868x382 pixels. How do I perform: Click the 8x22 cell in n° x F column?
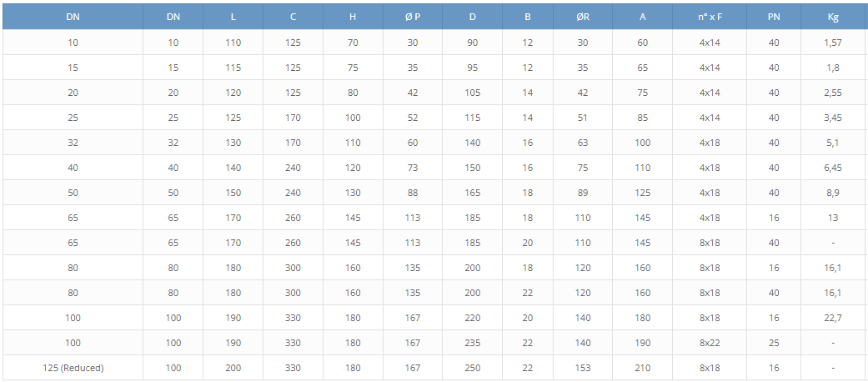point(710,343)
